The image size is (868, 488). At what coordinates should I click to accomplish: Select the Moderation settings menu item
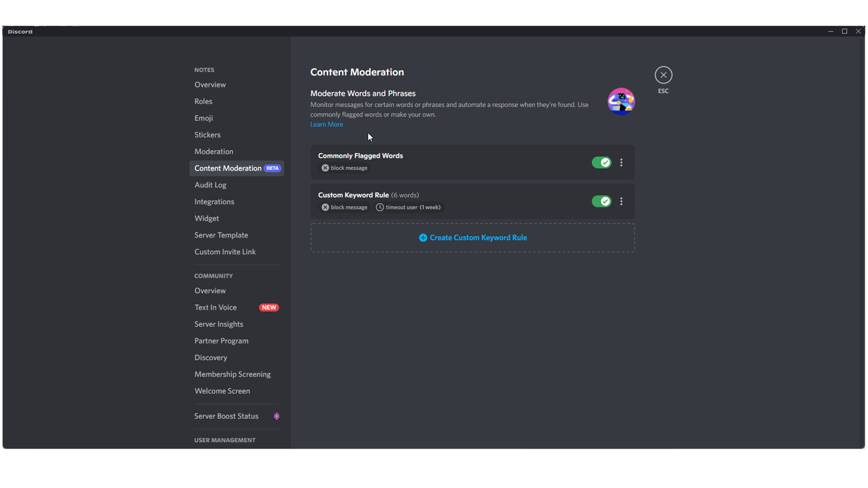tap(213, 151)
